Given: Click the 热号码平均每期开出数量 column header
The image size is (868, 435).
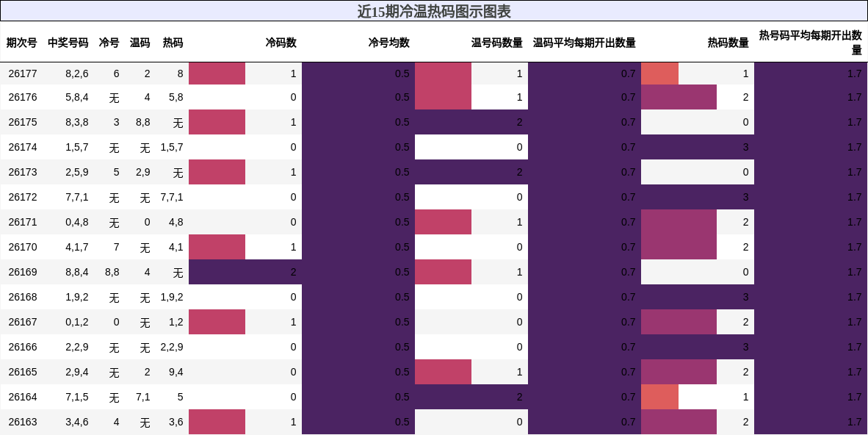Looking at the screenshot, I should click(x=811, y=43).
